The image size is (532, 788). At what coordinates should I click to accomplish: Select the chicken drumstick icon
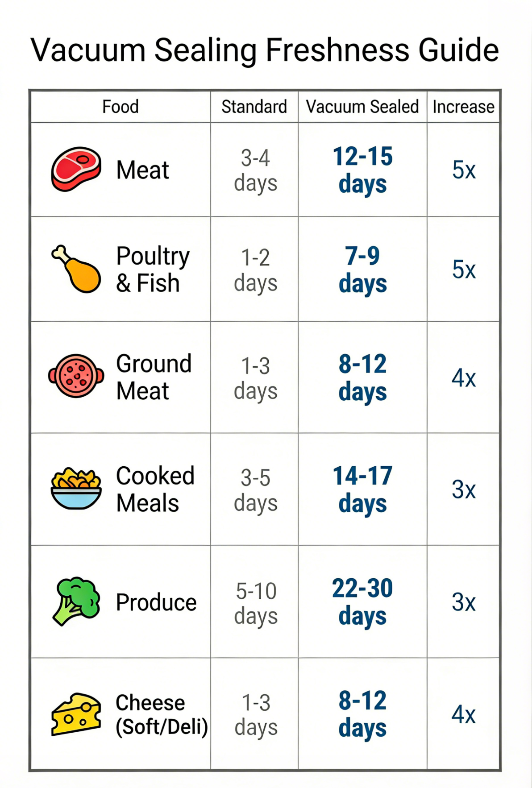pyautogui.click(x=77, y=269)
